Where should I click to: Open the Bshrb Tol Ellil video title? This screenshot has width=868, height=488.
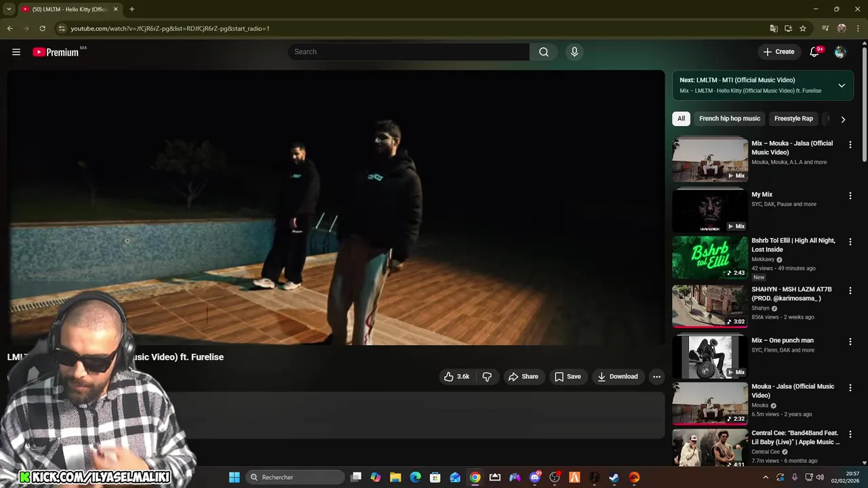point(793,245)
